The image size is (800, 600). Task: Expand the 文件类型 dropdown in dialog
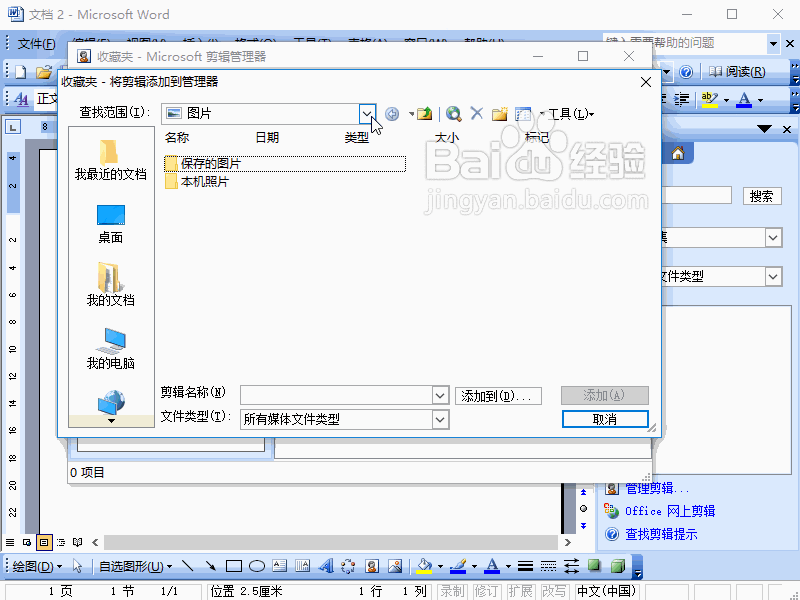(440, 420)
